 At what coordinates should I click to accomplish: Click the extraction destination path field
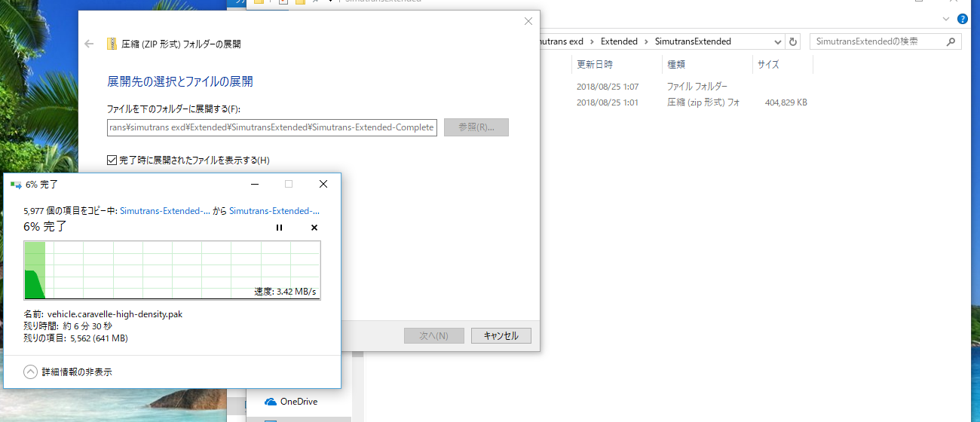pos(272,127)
